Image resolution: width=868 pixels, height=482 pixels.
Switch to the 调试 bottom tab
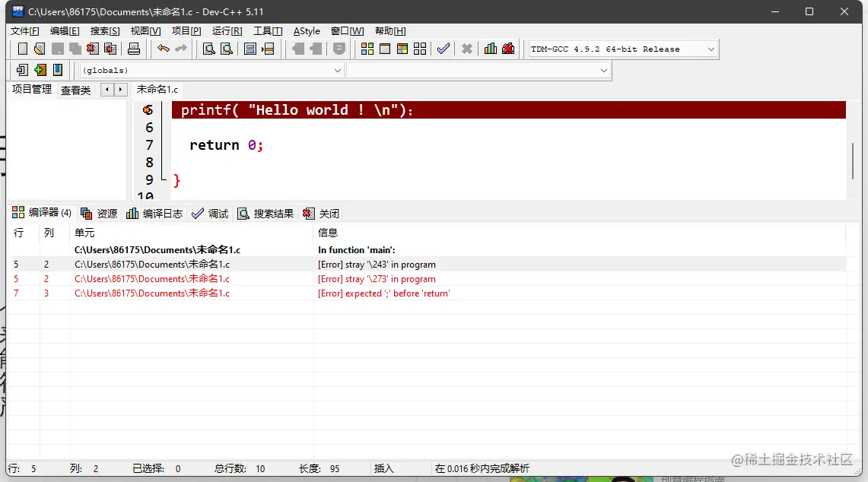(210, 214)
